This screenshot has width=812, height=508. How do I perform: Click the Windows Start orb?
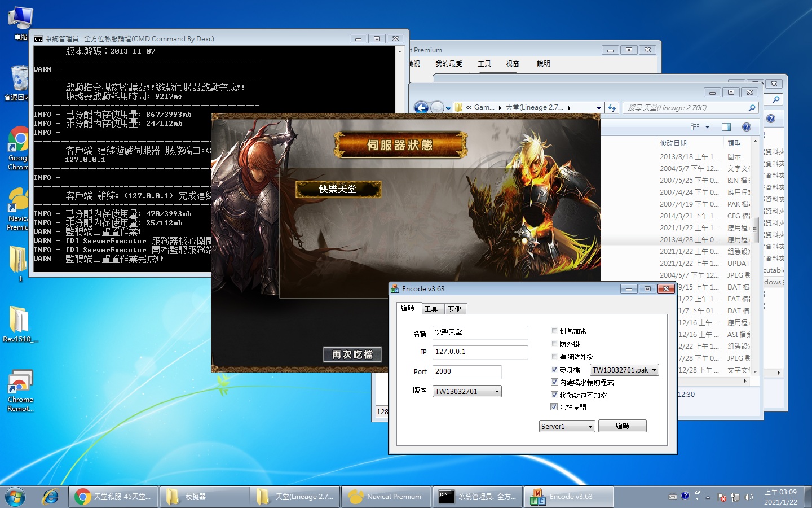[15, 497]
